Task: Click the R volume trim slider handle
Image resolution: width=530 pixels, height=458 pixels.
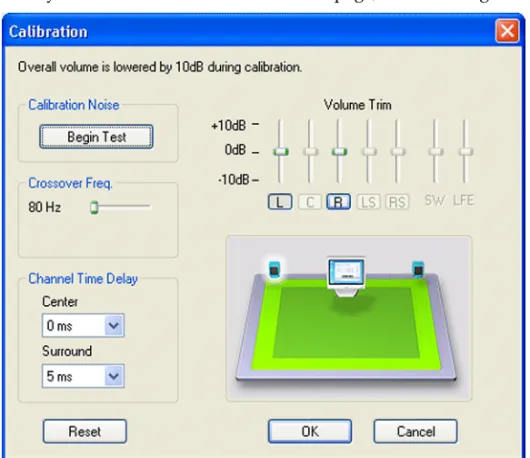Action: click(x=339, y=151)
